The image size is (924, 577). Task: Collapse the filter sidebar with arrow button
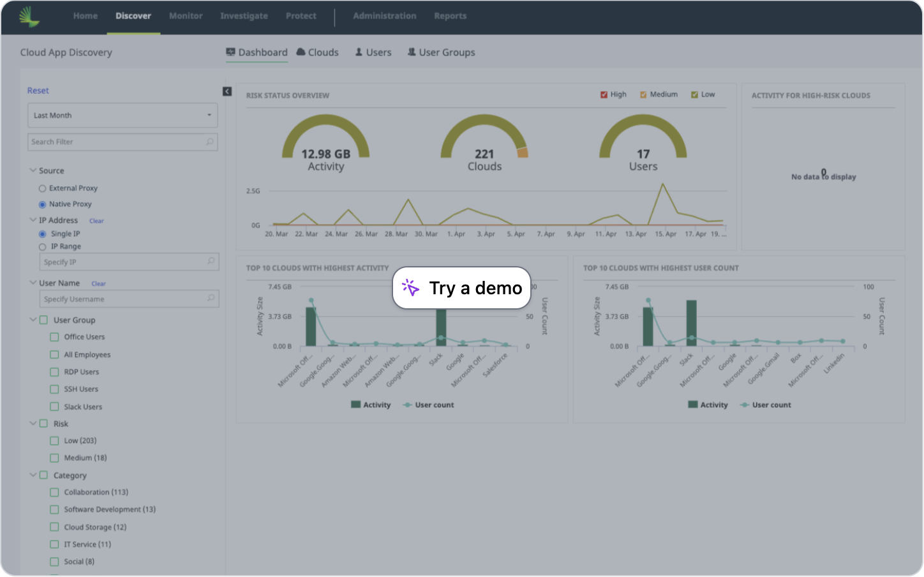[227, 91]
